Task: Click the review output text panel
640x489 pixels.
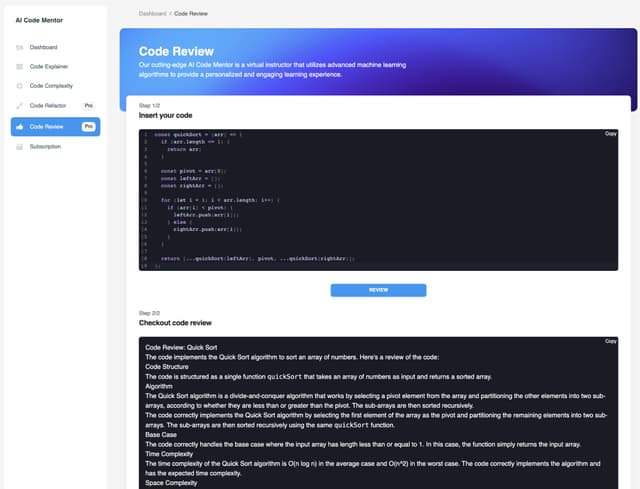Action: [x=380, y=420]
